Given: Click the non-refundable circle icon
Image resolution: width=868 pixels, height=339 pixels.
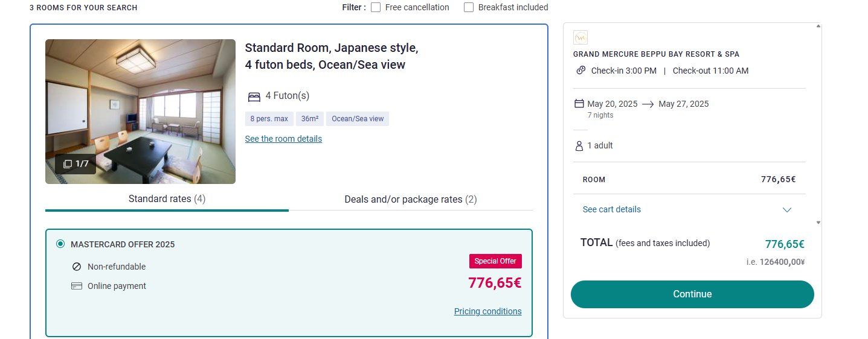Looking at the screenshot, I should [x=77, y=267].
